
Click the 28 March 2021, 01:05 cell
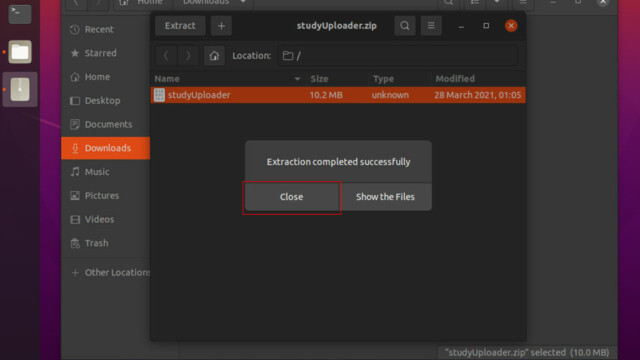pyautogui.click(x=478, y=95)
